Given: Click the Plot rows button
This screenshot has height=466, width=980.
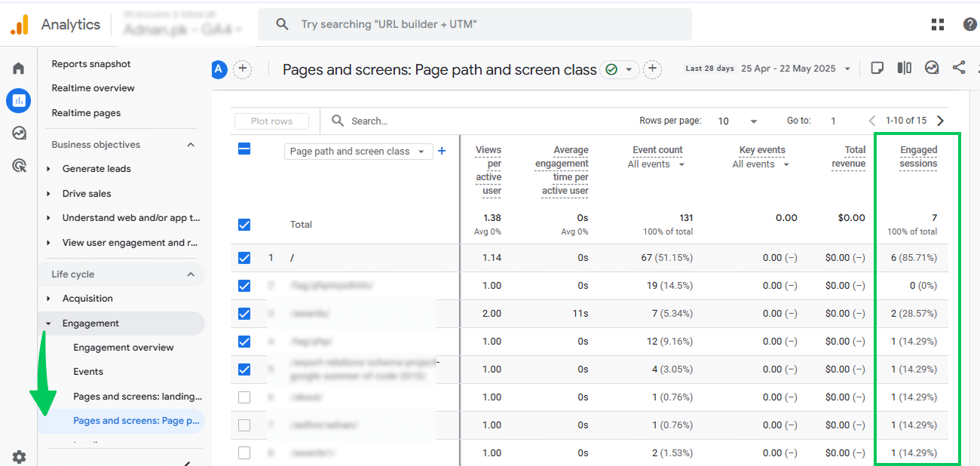Looking at the screenshot, I should point(272,121).
